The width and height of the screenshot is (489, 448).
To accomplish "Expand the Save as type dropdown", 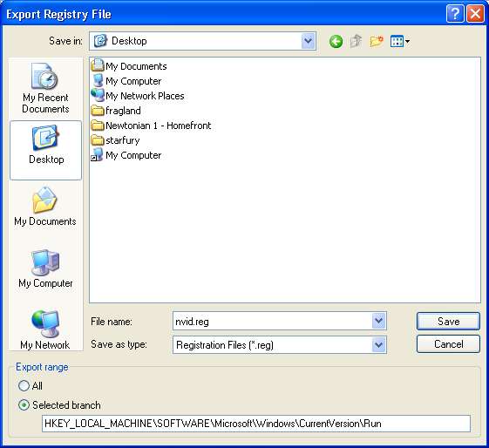I will tap(378, 345).
